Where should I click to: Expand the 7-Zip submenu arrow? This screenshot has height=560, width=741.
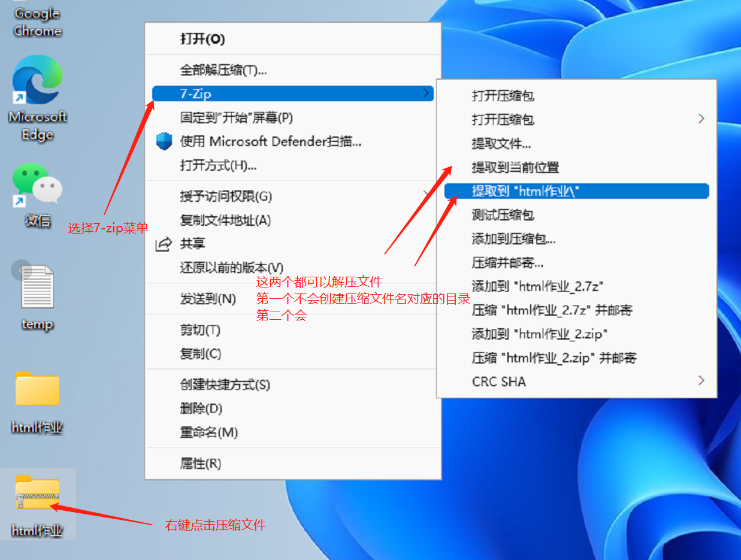click(x=425, y=93)
